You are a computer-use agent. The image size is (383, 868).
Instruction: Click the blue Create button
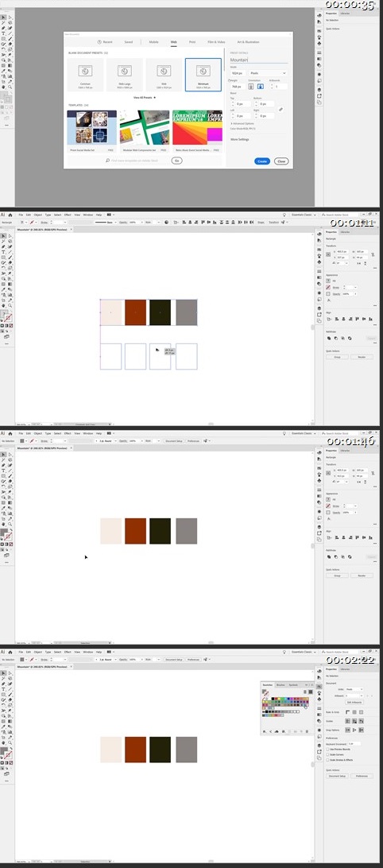262,161
